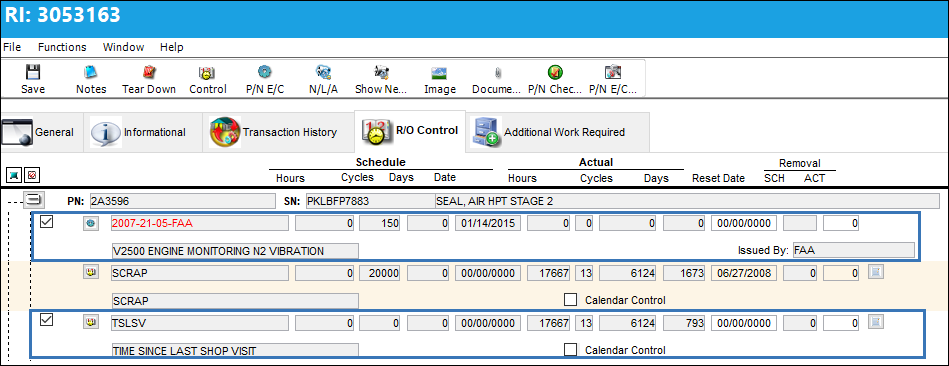Toggle the checkbox for TSLSV row

pos(47,321)
